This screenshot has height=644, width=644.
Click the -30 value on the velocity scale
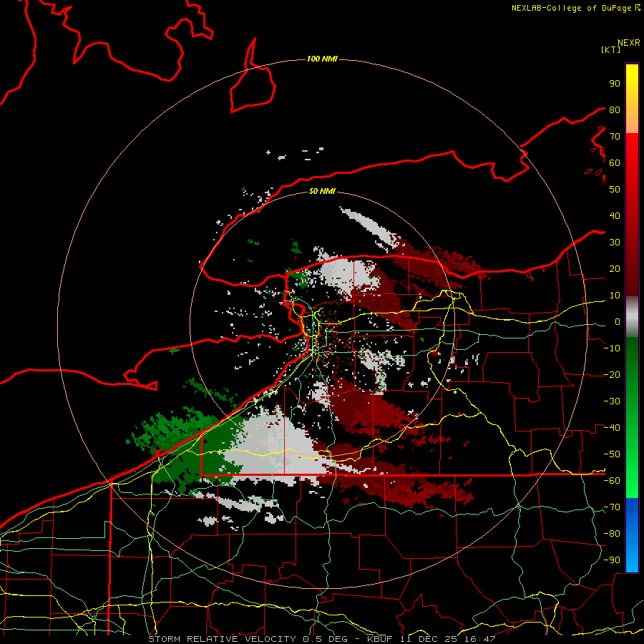[612, 401]
